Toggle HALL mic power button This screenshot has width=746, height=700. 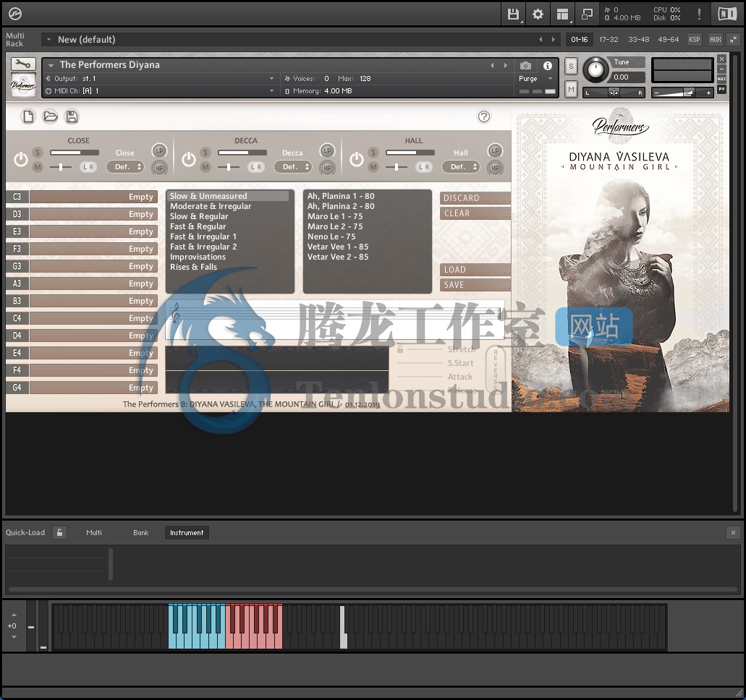(x=356, y=159)
